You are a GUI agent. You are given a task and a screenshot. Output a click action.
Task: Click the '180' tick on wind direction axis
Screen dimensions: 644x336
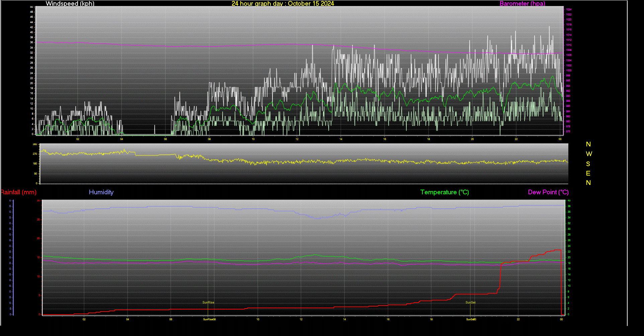point(35,164)
